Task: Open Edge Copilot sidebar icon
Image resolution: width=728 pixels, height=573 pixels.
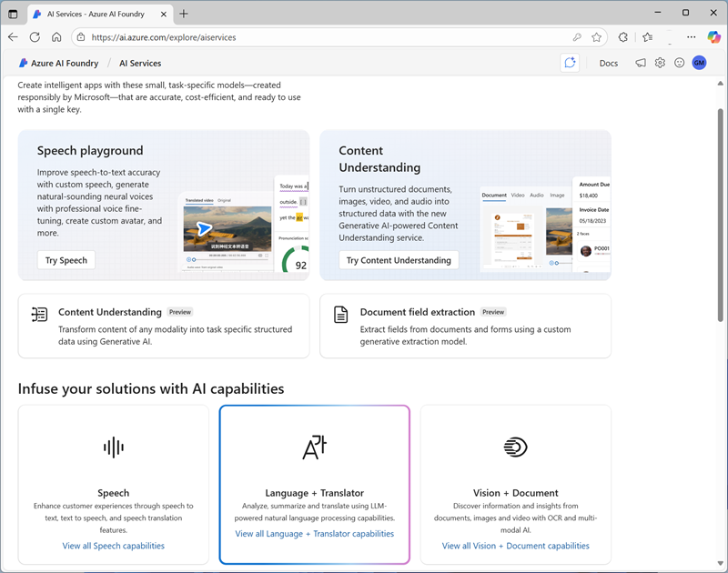Action: point(714,37)
